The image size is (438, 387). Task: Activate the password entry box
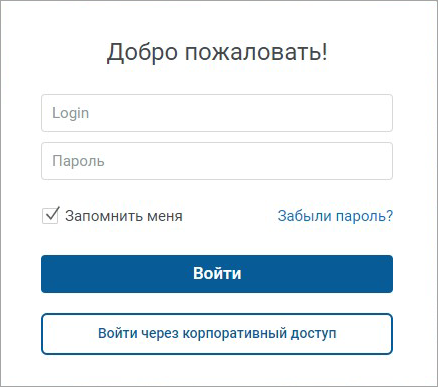pos(217,161)
